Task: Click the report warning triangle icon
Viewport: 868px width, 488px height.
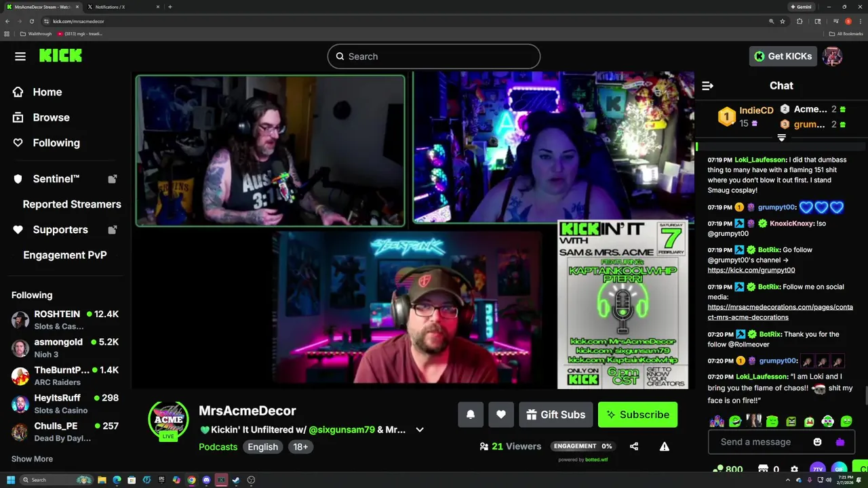Action: [x=665, y=446]
